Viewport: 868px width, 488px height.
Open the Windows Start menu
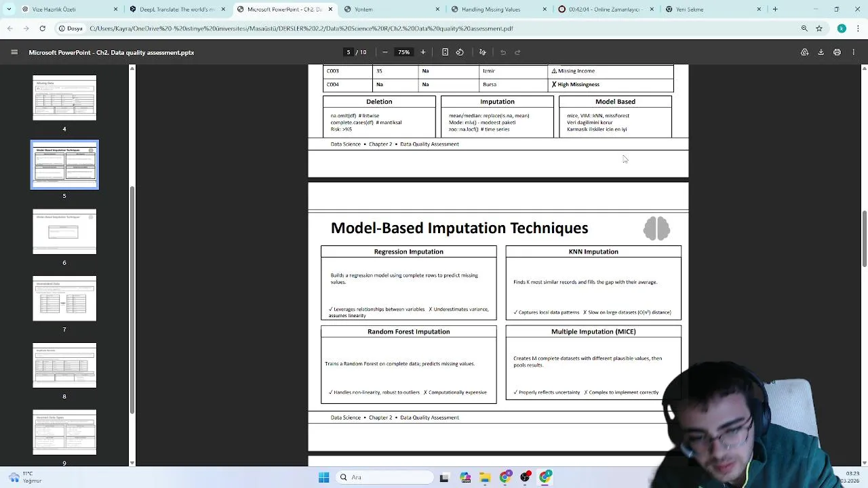[323, 477]
